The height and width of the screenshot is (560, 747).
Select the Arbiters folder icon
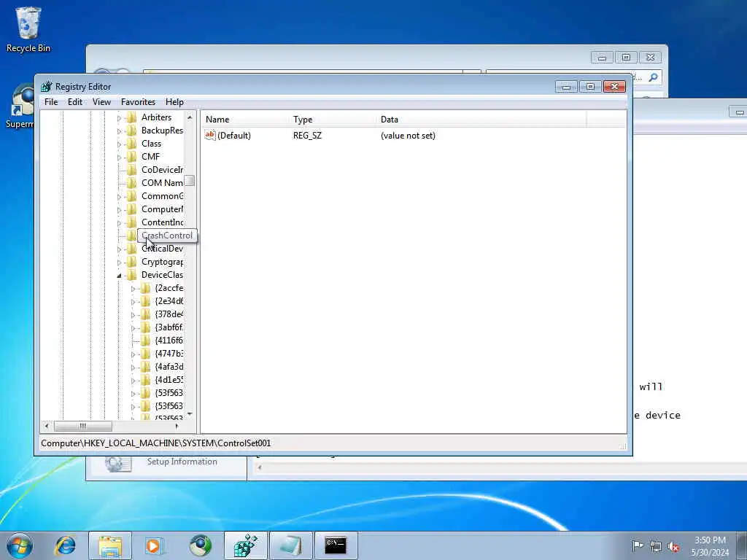coord(132,117)
